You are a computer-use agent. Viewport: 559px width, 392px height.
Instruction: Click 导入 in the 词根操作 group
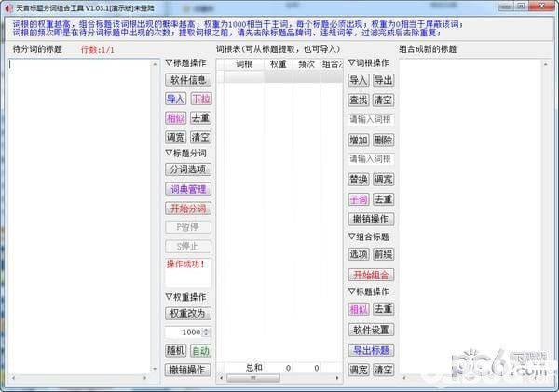pyautogui.click(x=359, y=80)
